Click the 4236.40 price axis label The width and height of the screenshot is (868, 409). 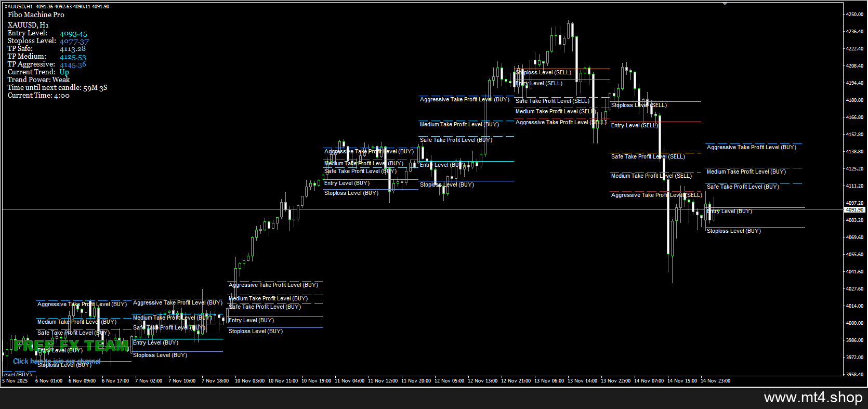tap(854, 32)
